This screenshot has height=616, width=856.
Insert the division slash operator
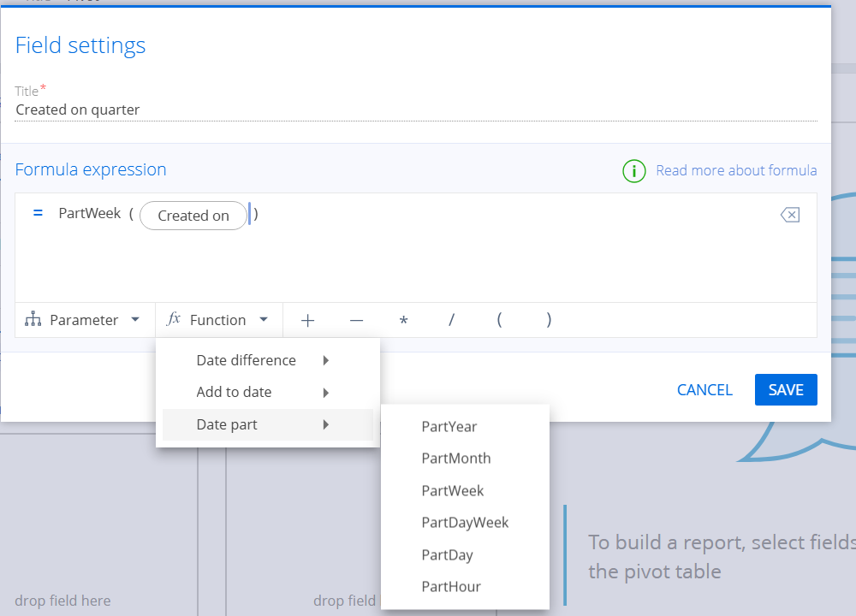click(451, 320)
